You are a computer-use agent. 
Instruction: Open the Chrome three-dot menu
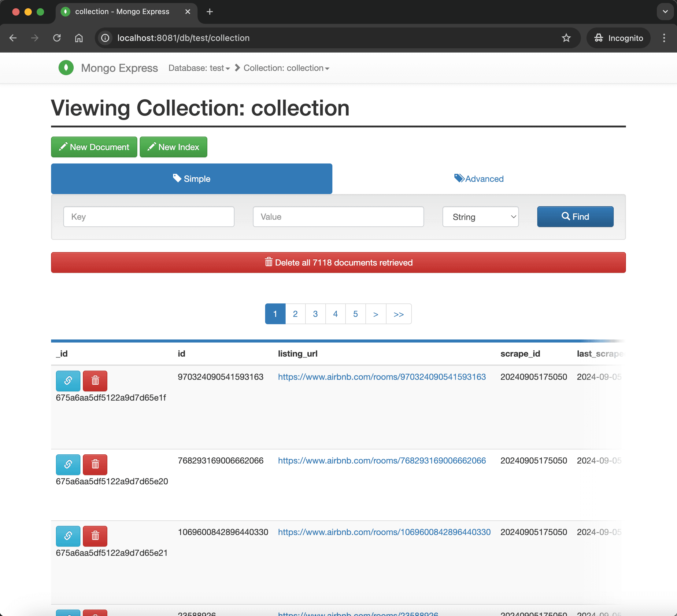pos(664,38)
